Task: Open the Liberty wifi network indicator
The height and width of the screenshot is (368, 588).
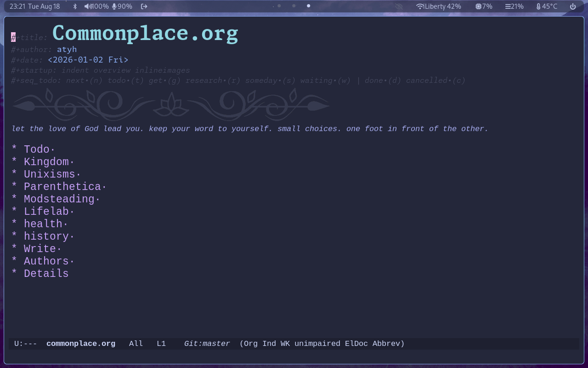Action: coord(438,6)
